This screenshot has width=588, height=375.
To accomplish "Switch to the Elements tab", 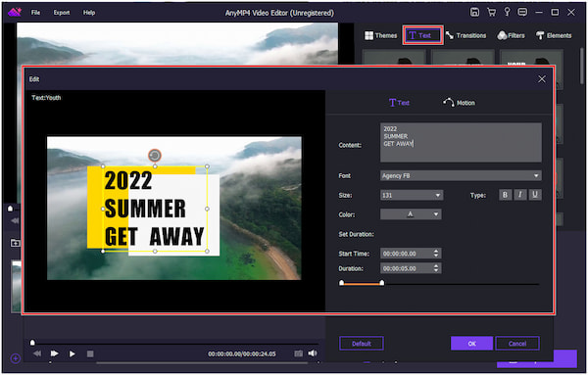I will [554, 35].
